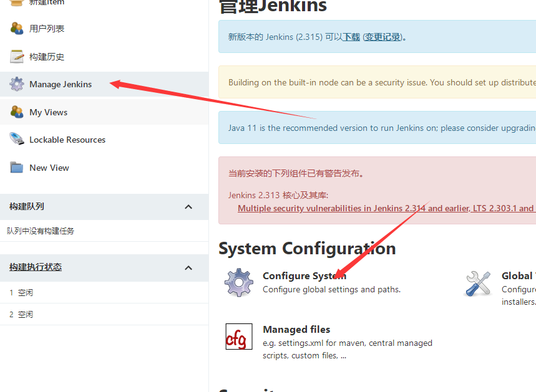Viewport: 536px width, 392px height.
Task: Open the Multiple security vulnerabilities link
Action: click(x=387, y=208)
